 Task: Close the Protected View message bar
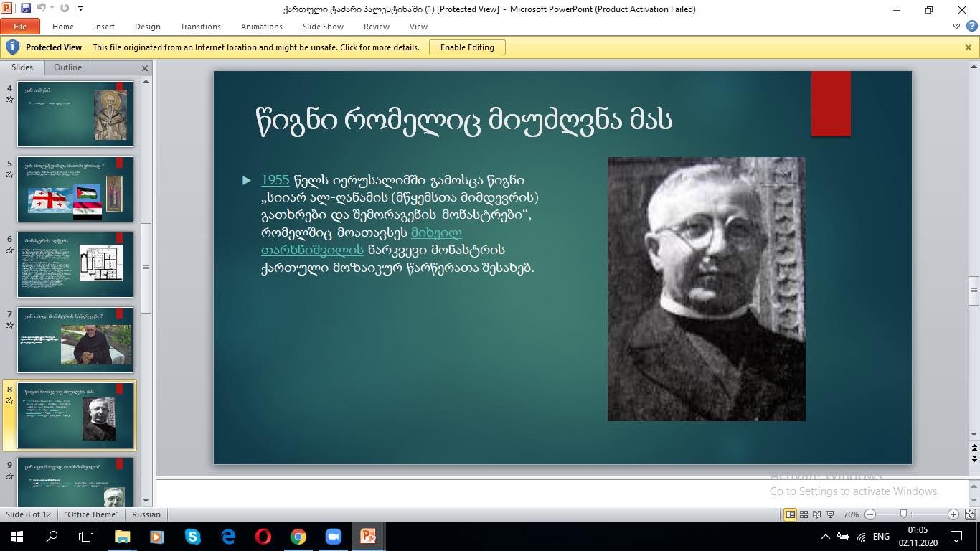pos(969,47)
